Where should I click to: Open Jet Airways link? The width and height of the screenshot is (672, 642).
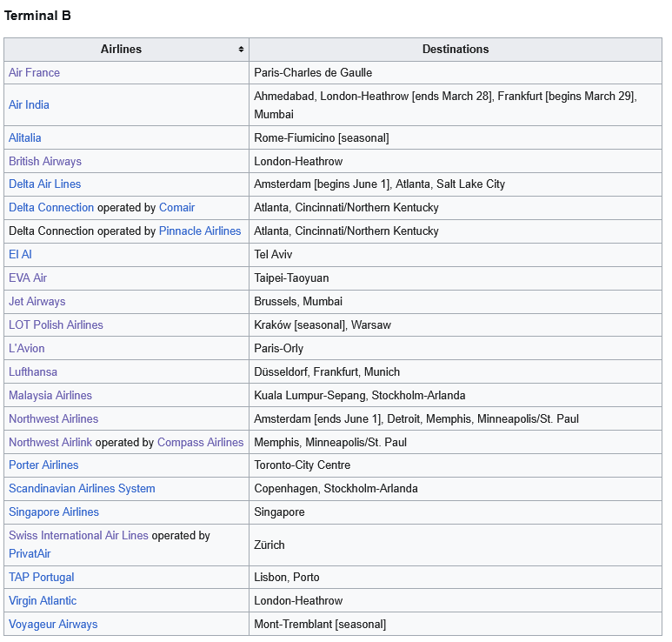point(37,302)
